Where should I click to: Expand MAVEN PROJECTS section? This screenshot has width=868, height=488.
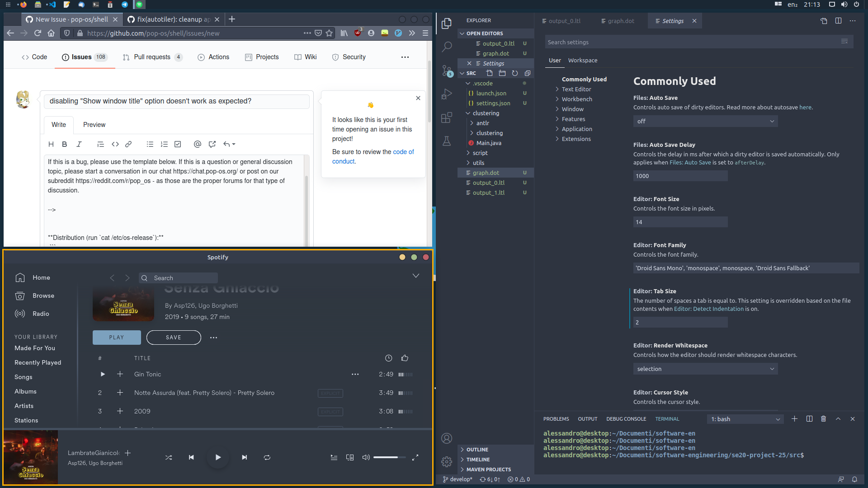(488, 469)
